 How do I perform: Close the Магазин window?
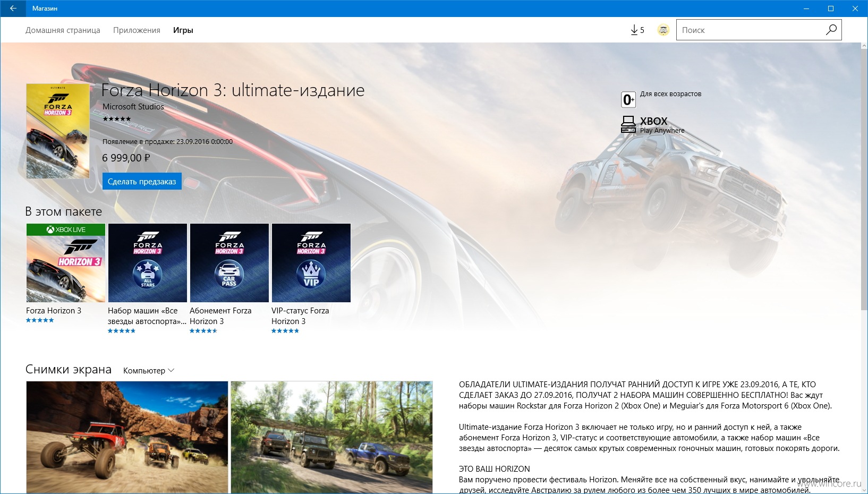click(855, 8)
